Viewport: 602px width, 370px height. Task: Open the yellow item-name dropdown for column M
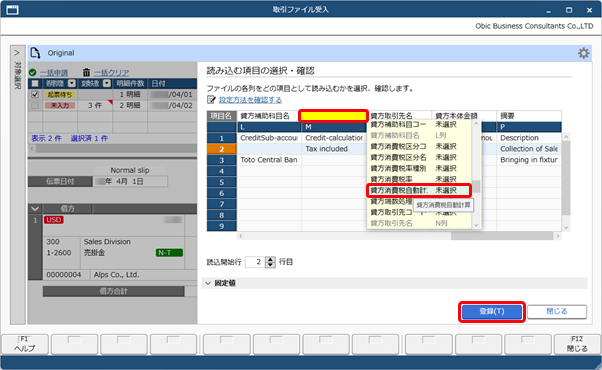point(334,116)
